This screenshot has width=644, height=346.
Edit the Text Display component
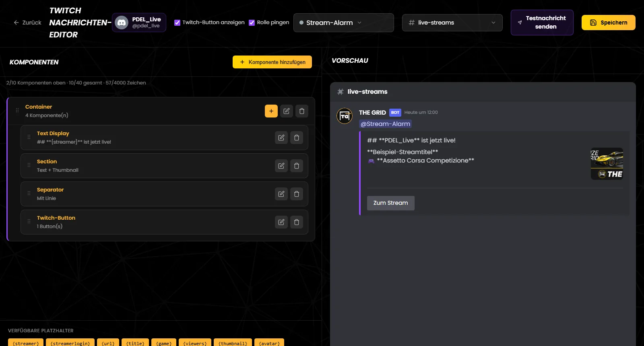click(x=281, y=138)
